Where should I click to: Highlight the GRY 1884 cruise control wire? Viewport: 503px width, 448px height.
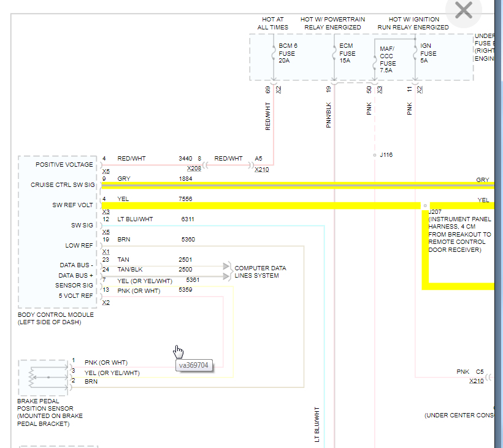(x=298, y=186)
